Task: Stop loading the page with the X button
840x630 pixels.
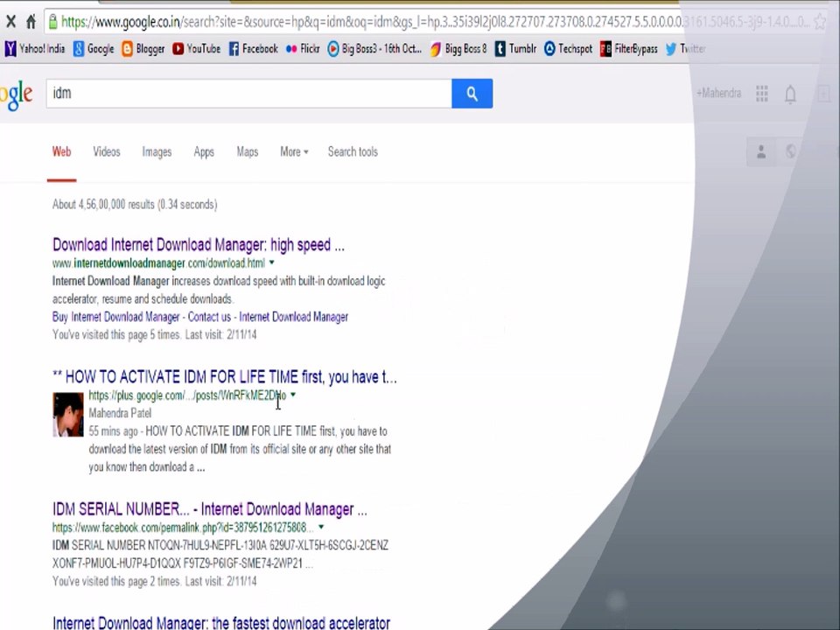Action: pyautogui.click(x=10, y=21)
